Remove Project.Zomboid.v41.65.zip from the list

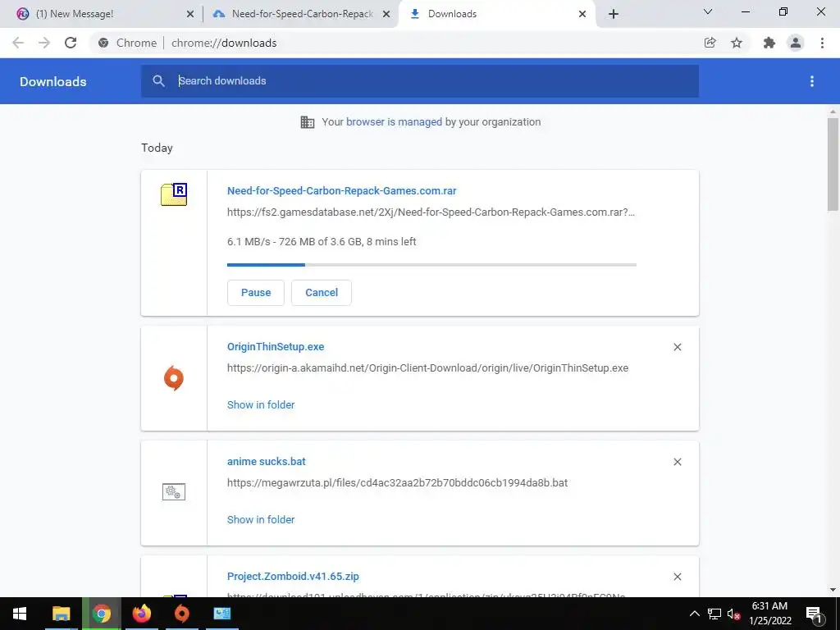point(677,577)
